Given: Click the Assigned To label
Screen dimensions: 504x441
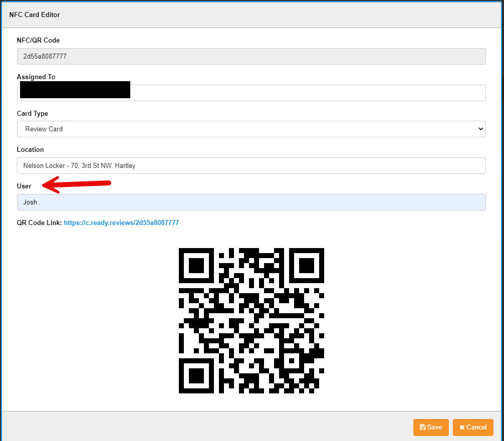Looking at the screenshot, I should [x=36, y=77].
